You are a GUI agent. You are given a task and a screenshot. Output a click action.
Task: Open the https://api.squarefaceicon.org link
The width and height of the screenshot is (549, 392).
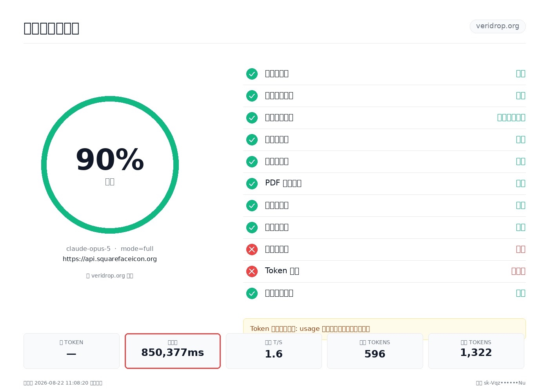(110, 259)
